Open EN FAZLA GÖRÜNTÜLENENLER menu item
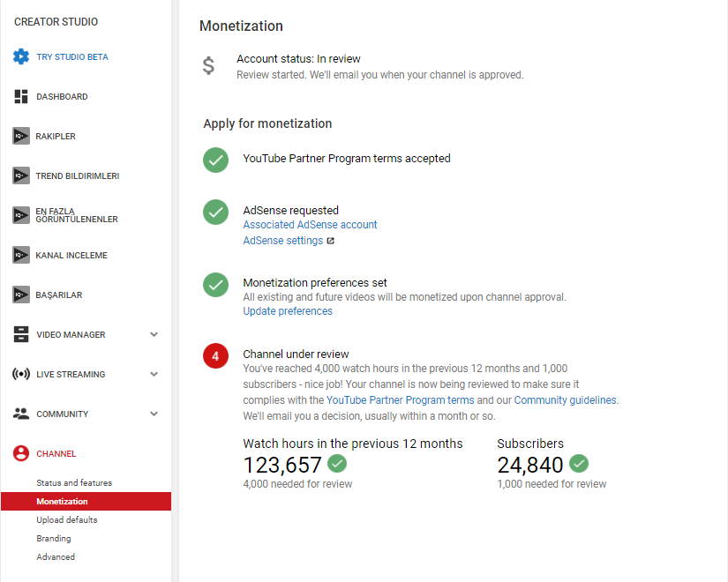Screen dimensions: 728x582 (x=77, y=215)
